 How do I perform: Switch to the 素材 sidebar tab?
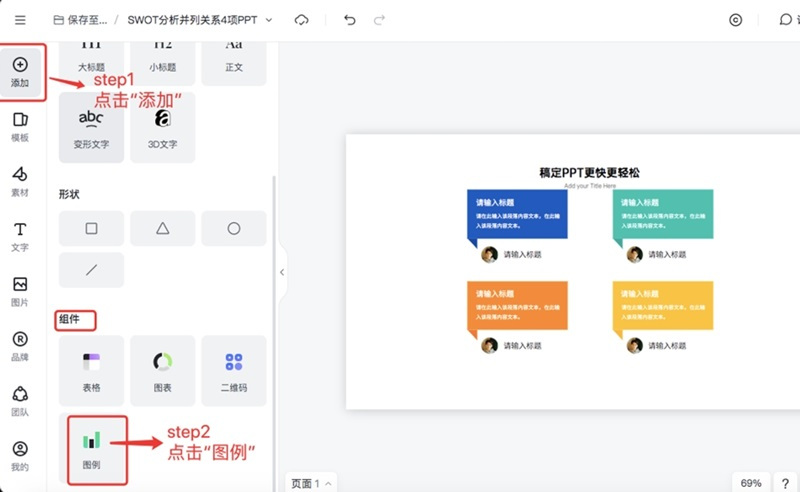click(20, 182)
